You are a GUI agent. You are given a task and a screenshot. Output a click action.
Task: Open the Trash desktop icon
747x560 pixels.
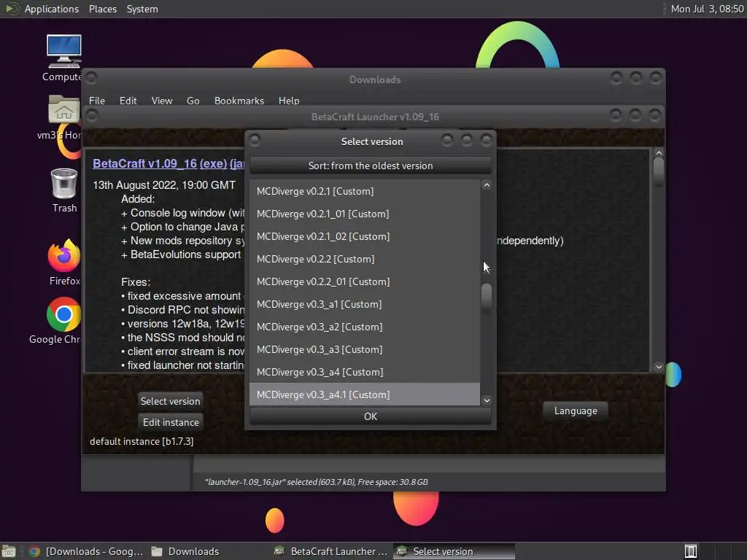pos(64,183)
